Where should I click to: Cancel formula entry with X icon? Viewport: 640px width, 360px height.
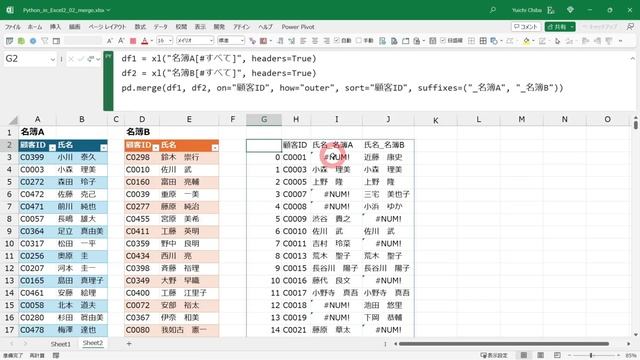point(71,60)
